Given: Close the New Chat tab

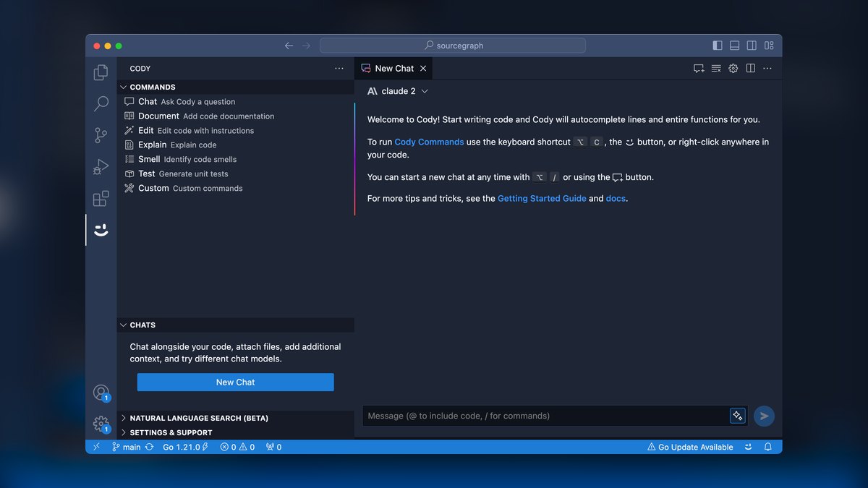Looking at the screenshot, I should [x=423, y=69].
